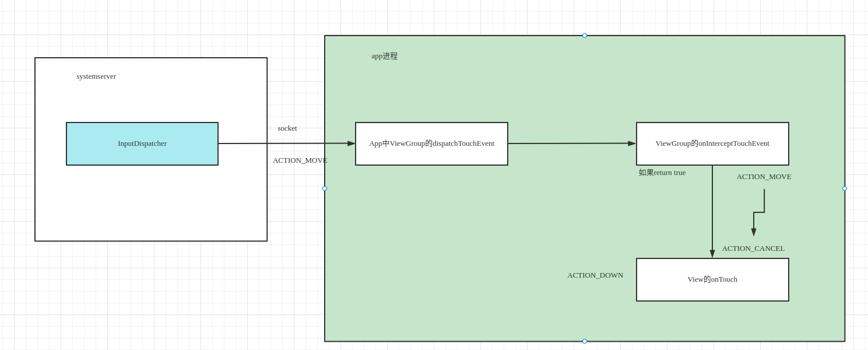Select the View的onTouch box
The width and height of the screenshot is (868, 350).
point(712,279)
